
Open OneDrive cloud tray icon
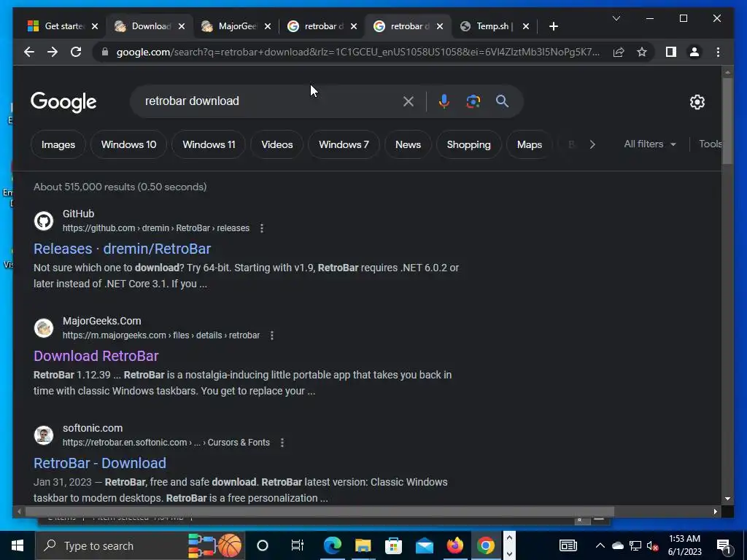617,545
